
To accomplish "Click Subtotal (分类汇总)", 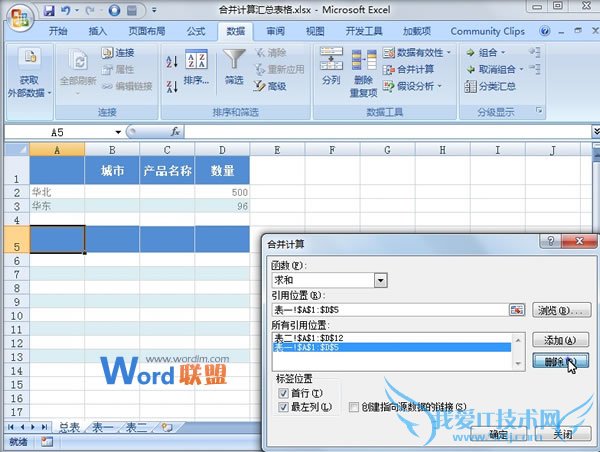I will [x=490, y=86].
